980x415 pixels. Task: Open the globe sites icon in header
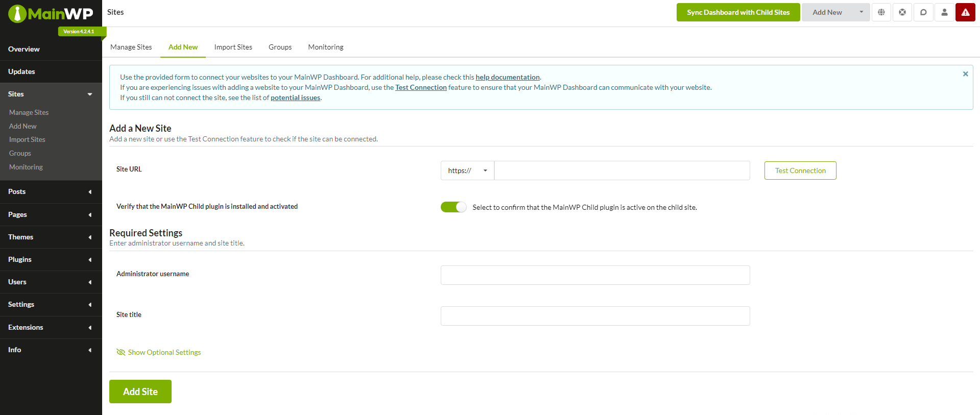pos(881,12)
